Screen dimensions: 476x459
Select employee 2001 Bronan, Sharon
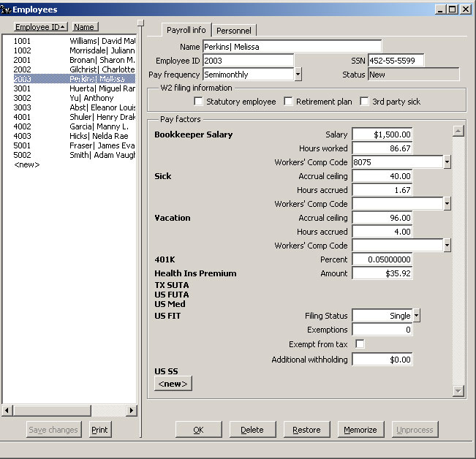pos(74,60)
